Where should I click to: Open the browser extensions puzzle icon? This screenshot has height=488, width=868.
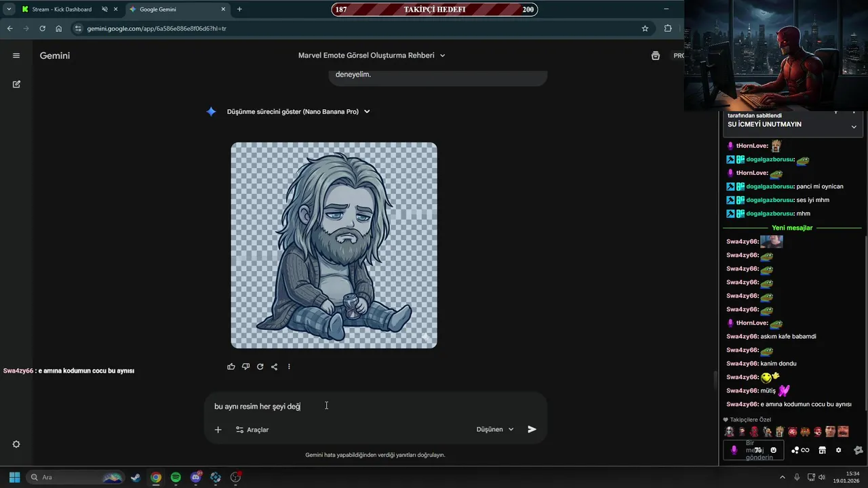click(x=668, y=28)
